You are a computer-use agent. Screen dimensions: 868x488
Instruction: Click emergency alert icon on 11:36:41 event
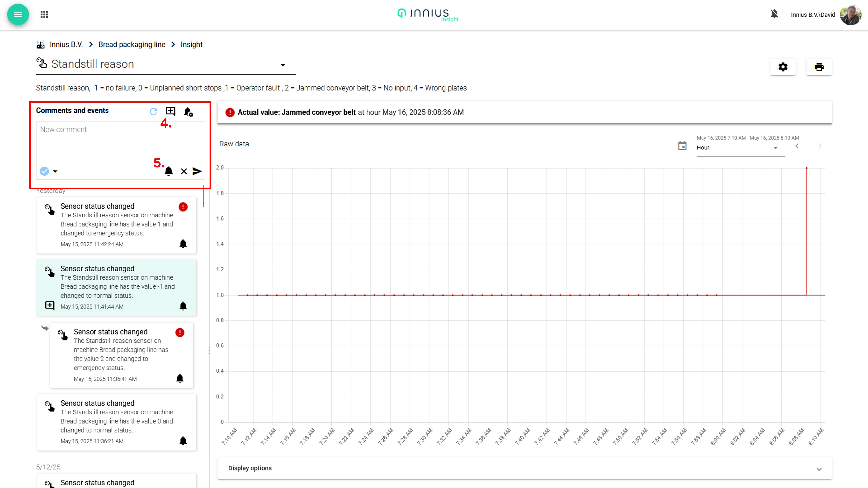180,333
